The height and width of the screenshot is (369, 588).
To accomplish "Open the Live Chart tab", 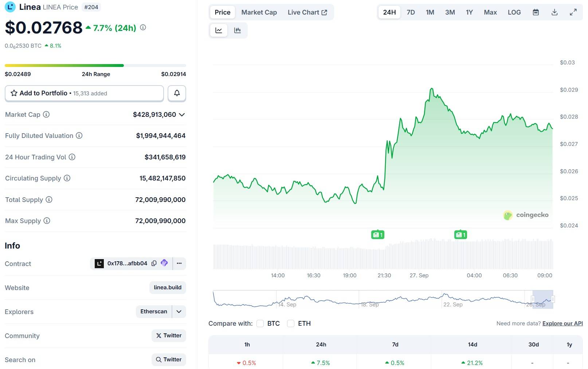I will tap(307, 12).
